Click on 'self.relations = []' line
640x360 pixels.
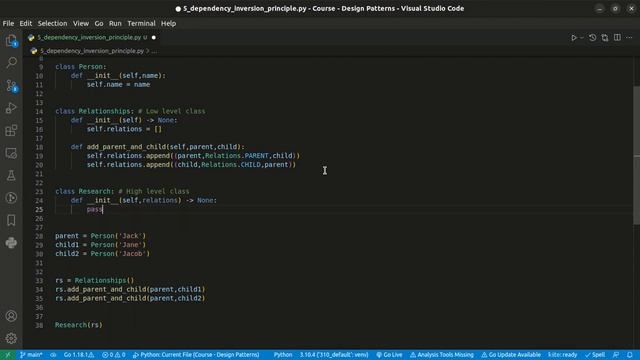[124, 129]
